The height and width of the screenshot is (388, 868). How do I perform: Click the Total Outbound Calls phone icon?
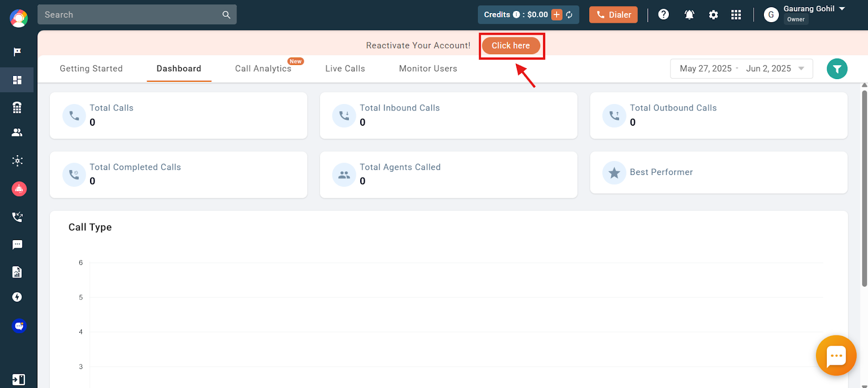click(x=614, y=115)
